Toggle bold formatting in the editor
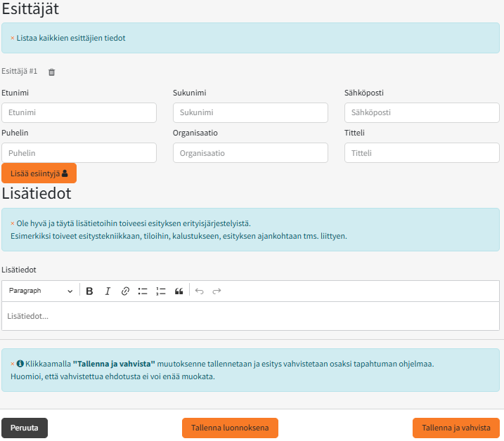 click(89, 291)
